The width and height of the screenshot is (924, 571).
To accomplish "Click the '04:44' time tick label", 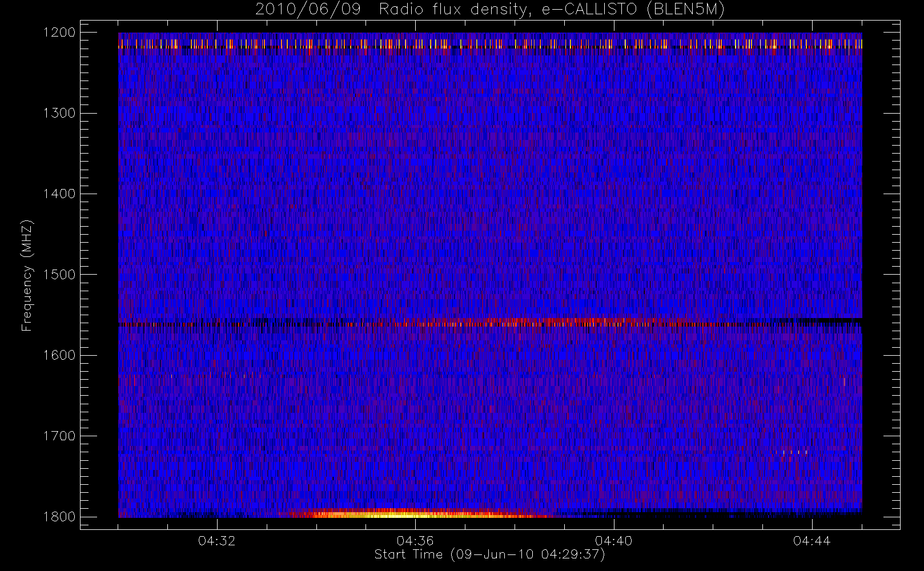I will click(812, 541).
